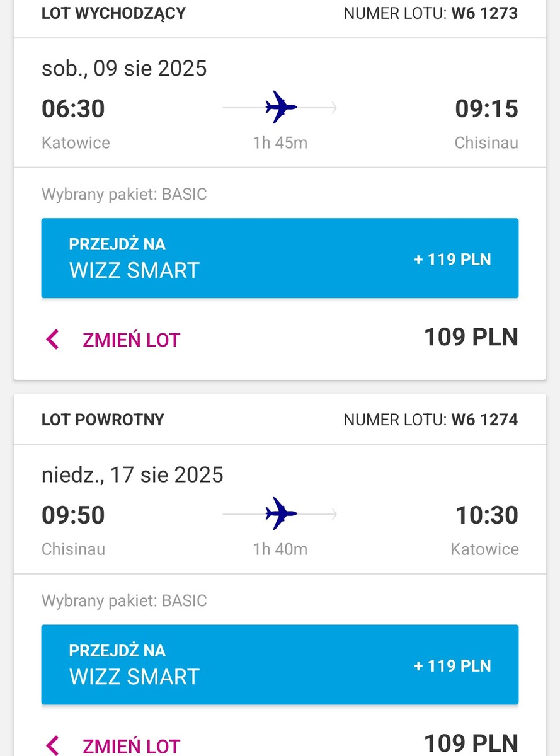Select ZMIEŃ LOT for the return flight
The height and width of the screenshot is (756, 560).
[x=131, y=746]
